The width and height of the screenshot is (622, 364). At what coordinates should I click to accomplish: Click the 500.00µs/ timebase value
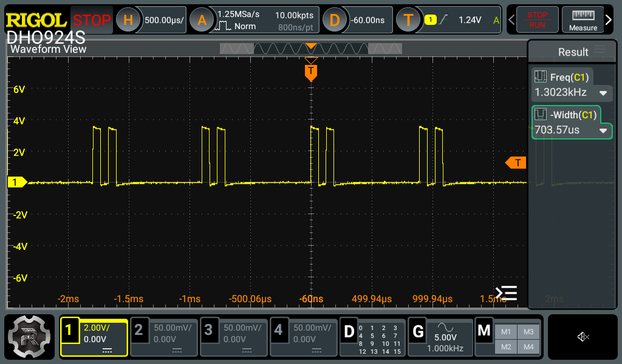click(x=164, y=20)
